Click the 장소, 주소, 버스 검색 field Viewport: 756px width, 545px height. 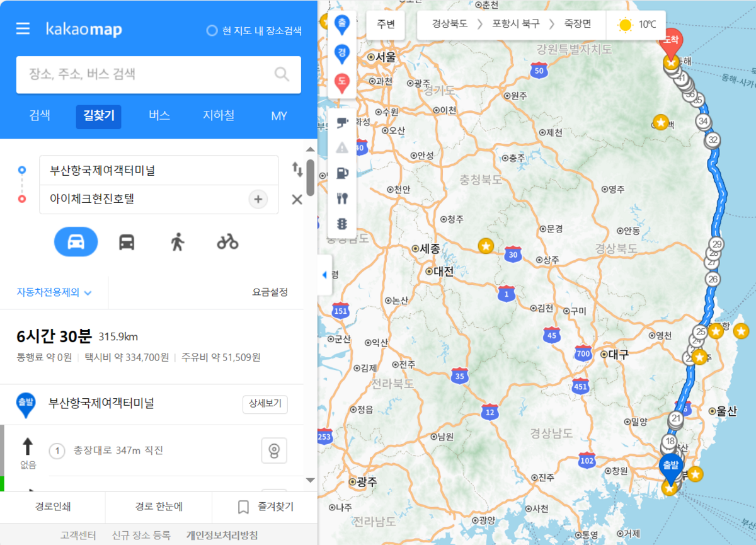click(x=145, y=74)
